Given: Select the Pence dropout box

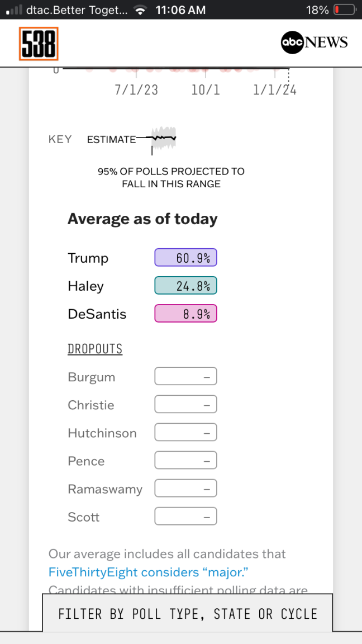Looking at the screenshot, I should click(x=185, y=461).
